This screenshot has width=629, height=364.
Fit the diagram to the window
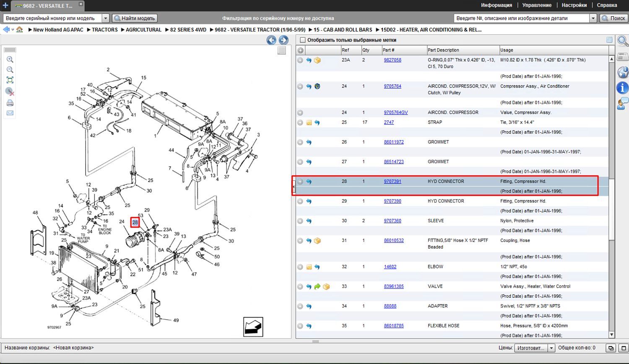pyautogui.click(x=10, y=80)
